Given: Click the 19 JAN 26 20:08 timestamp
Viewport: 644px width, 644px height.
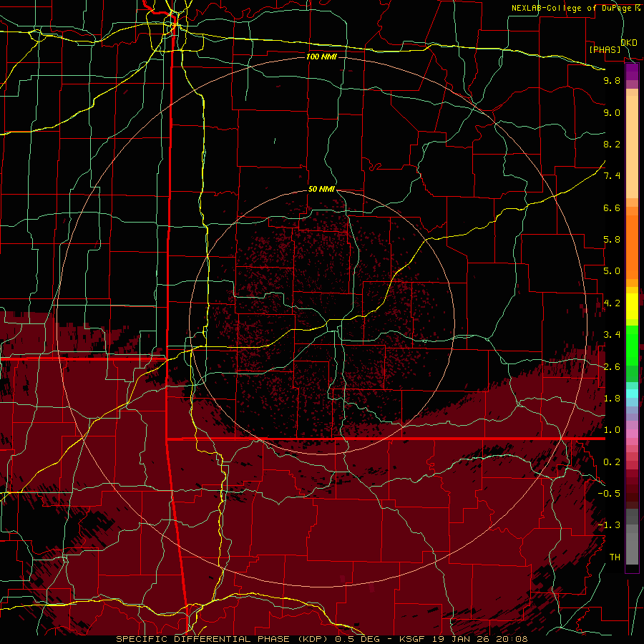Looking at the screenshot, I should 479,639.
